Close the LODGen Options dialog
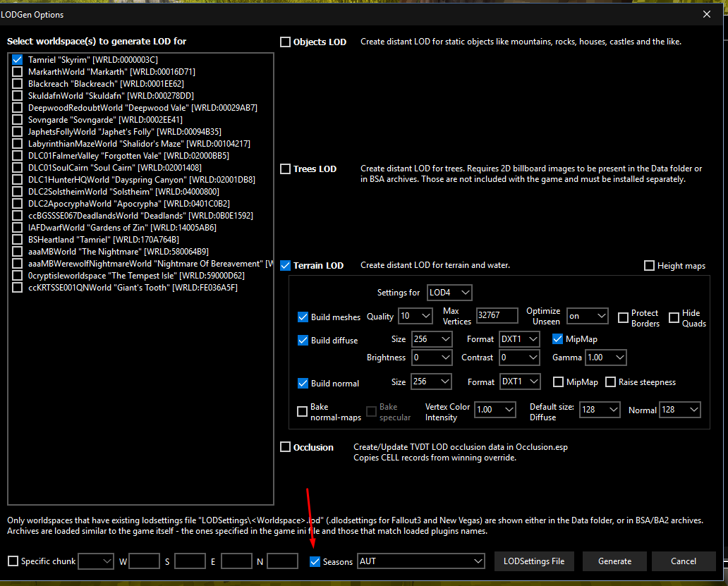Screen dimensions: 728x586 [707, 14]
